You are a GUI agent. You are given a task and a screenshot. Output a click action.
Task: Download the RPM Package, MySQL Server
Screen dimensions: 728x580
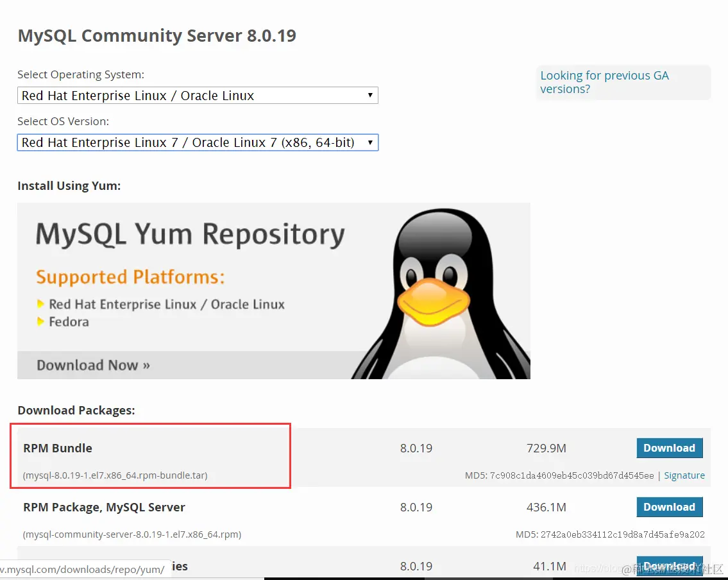670,507
